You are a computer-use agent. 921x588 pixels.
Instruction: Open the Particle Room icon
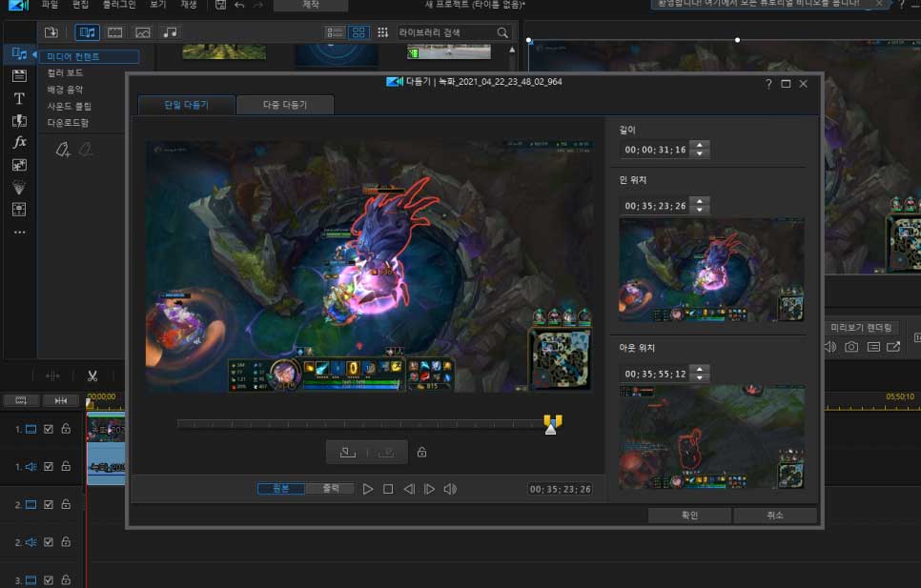coord(19,188)
